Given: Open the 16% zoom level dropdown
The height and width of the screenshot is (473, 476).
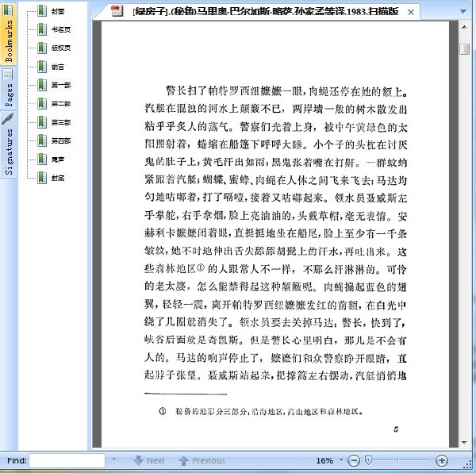Looking at the screenshot, I should point(341,460).
